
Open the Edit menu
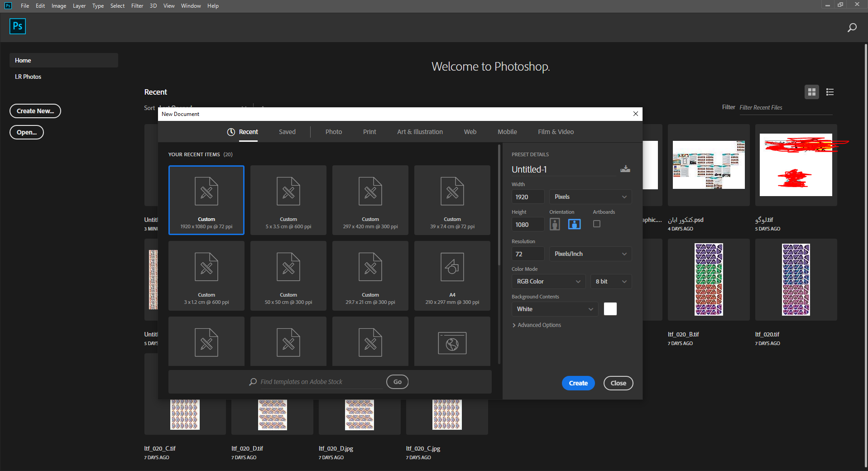pos(40,6)
